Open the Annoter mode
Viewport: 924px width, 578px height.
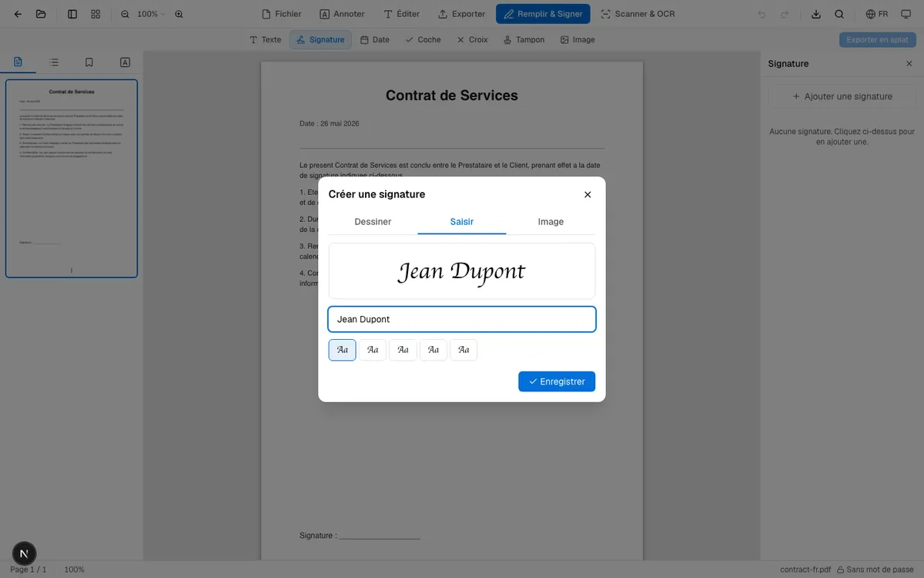(x=342, y=14)
